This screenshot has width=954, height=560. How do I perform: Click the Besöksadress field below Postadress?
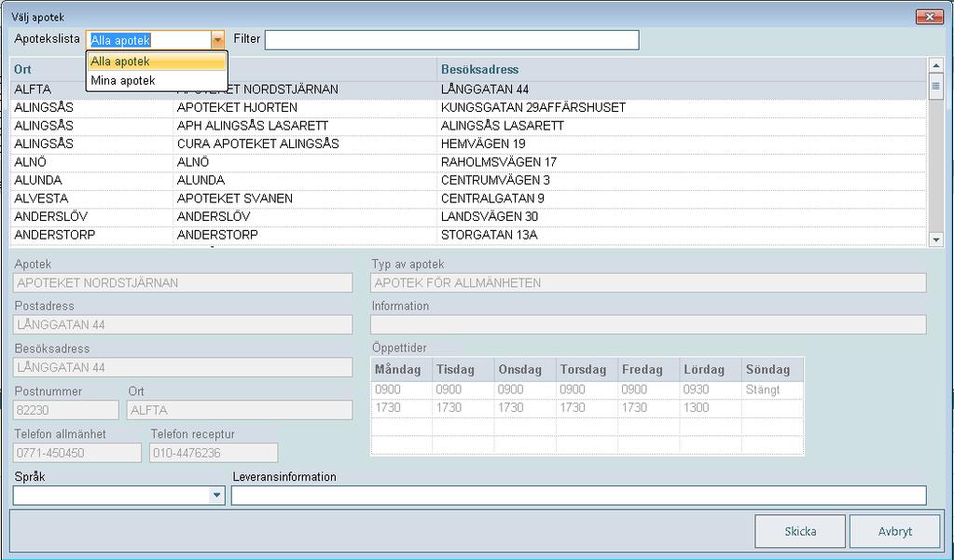point(183,367)
